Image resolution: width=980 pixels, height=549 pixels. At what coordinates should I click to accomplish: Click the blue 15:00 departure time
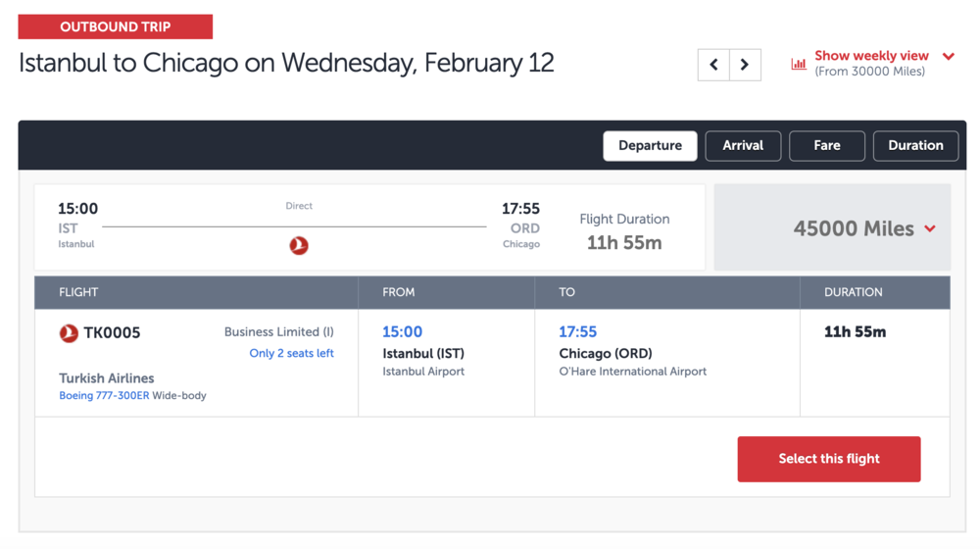pyautogui.click(x=402, y=332)
